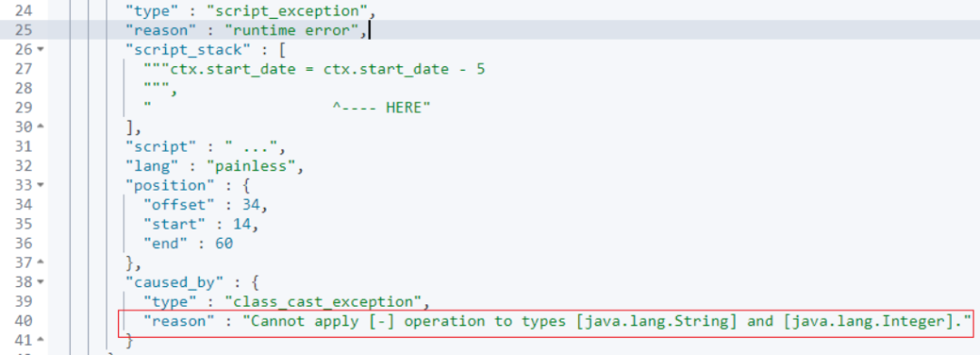The width and height of the screenshot is (980, 355).
Task: Collapse the script_stack array on line 26
Action: pyautogui.click(x=41, y=49)
